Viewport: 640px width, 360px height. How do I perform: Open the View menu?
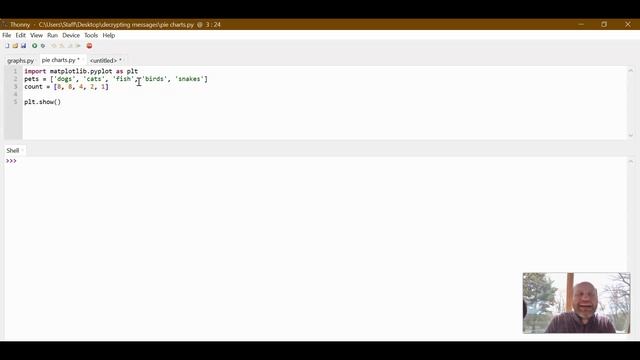tap(36, 35)
